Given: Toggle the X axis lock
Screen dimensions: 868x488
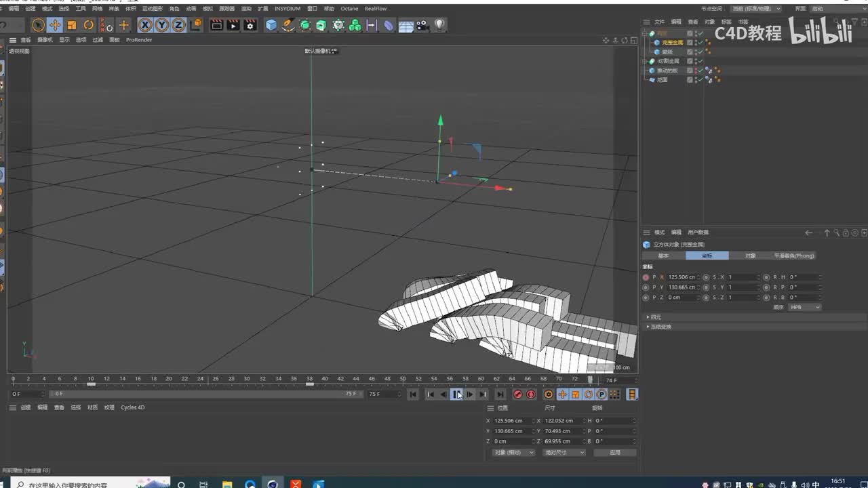Looking at the screenshot, I should click(145, 25).
